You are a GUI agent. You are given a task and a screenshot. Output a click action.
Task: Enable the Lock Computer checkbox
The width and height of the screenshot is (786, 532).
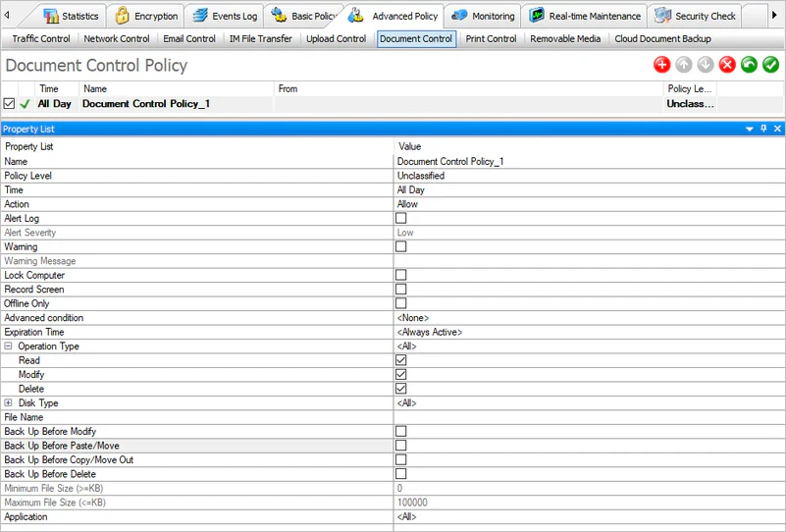tap(401, 275)
